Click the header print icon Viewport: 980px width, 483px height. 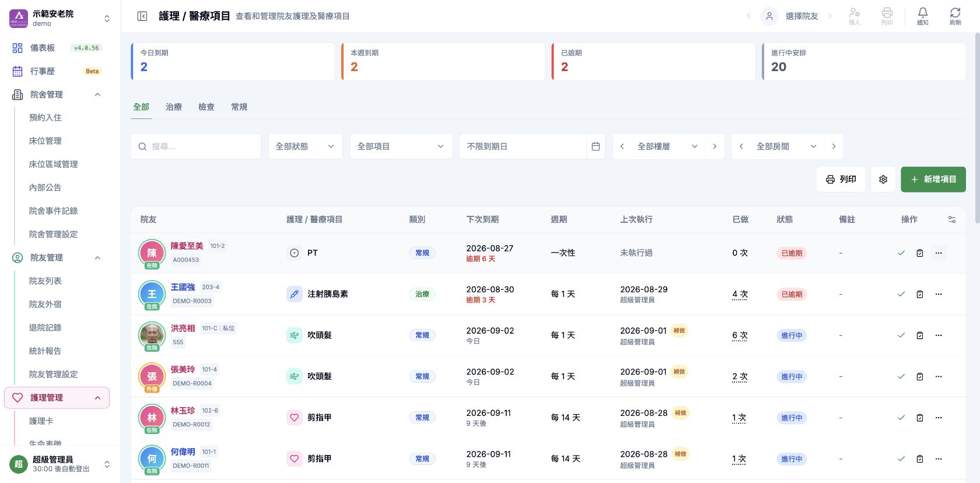pyautogui.click(x=887, y=16)
